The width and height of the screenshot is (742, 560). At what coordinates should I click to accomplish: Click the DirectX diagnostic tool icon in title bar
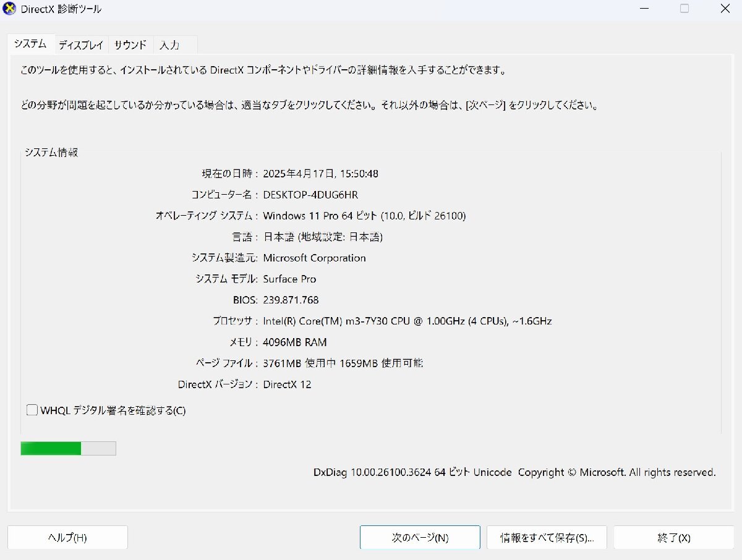9,9
